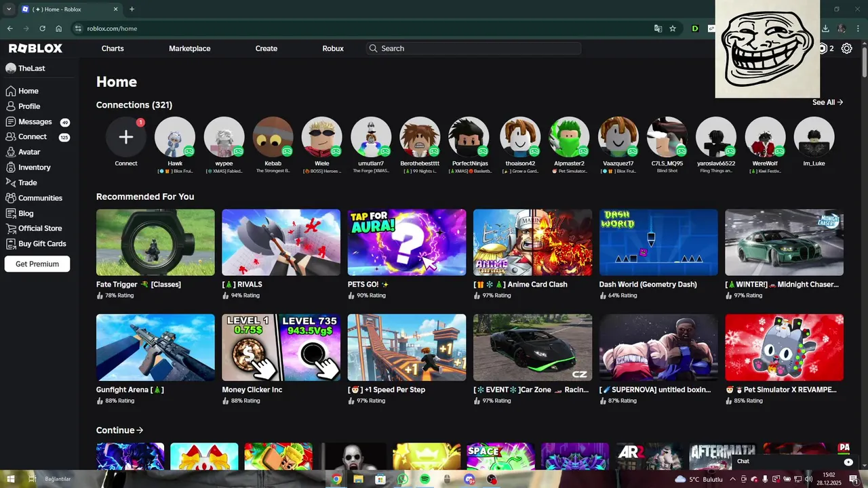This screenshot has width=868, height=488.
Task: Open the +1 Speed Per Step thumbnail
Action: click(x=407, y=348)
